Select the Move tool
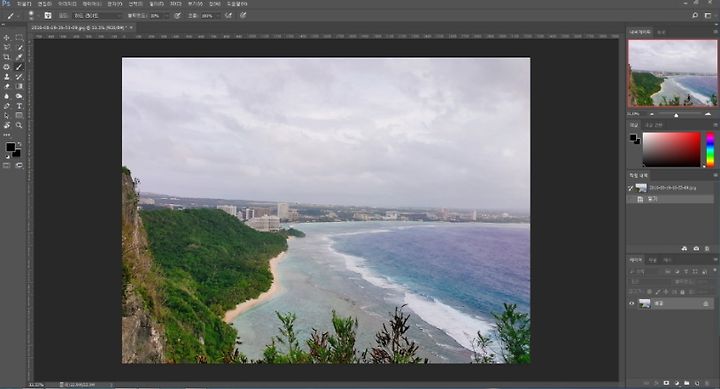The height and width of the screenshot is (389, 720). coord(6,38)
